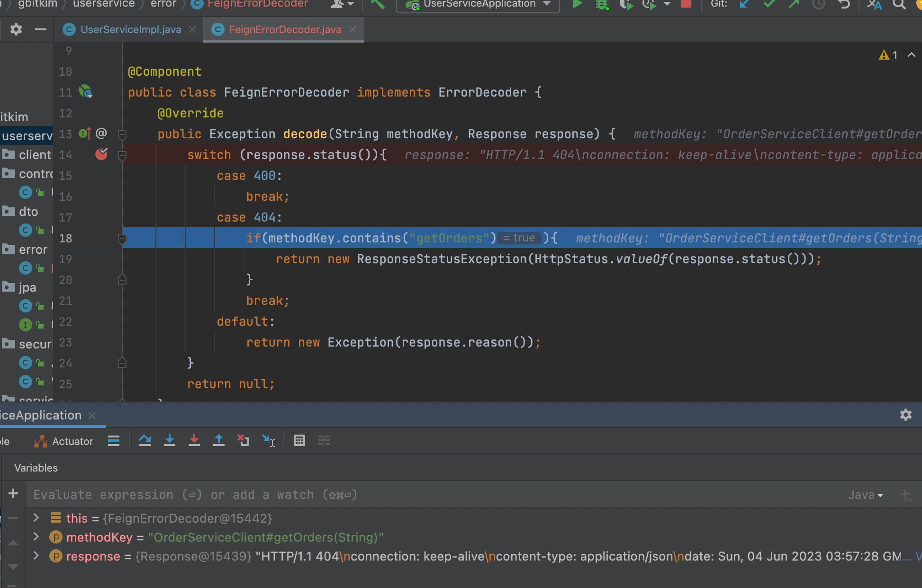The image size is (922, 588).
Task: Click the Drop Frame icon
Action: click(x=244, y=441)
